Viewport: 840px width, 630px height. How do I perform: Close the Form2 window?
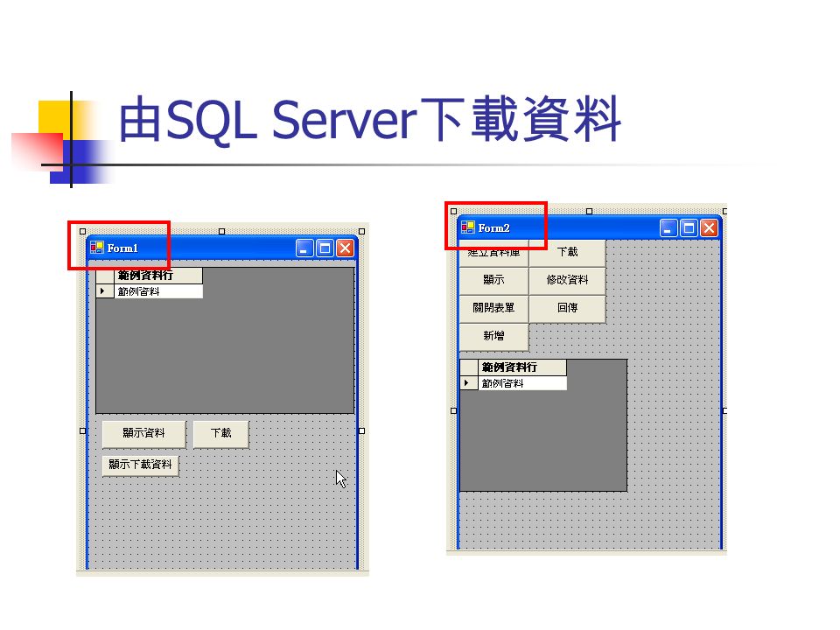709,228
